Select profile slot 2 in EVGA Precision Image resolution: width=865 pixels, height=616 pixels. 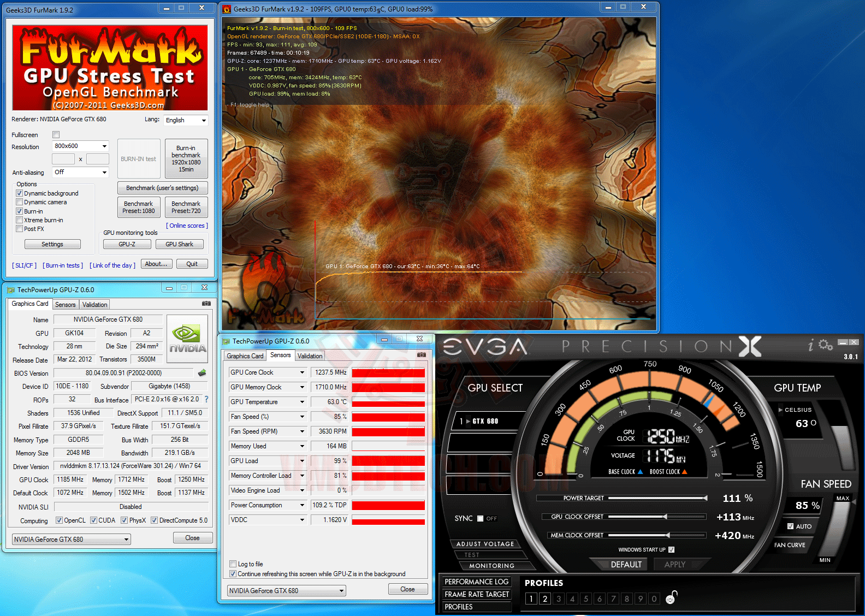tap(544, 599)
